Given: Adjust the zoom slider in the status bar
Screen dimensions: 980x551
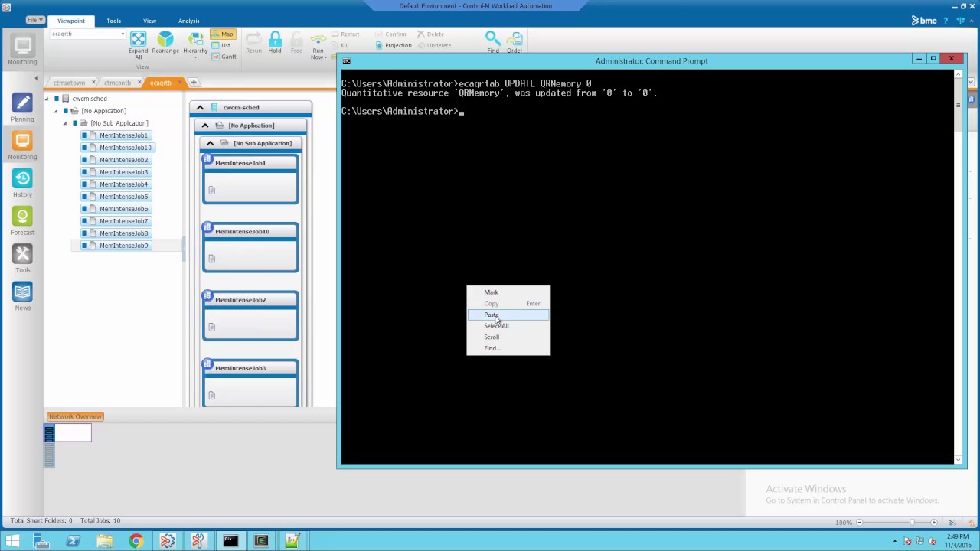Looking at the screenshot, I should pos(911,522).
